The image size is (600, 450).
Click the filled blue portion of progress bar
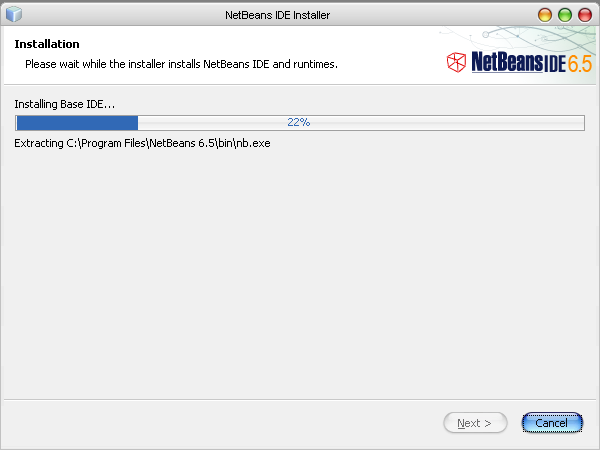[x=76, y=122]
